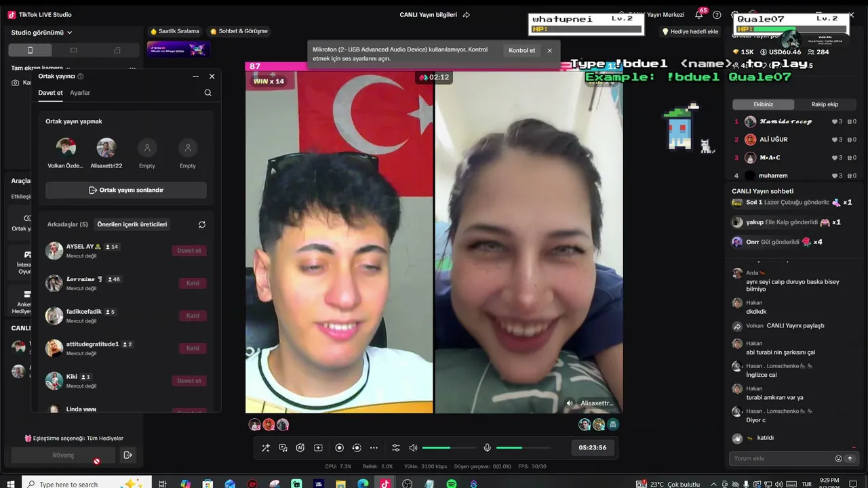Open the audio mixer settings icon
Viewport: 868px width, 488px height.
396,448
